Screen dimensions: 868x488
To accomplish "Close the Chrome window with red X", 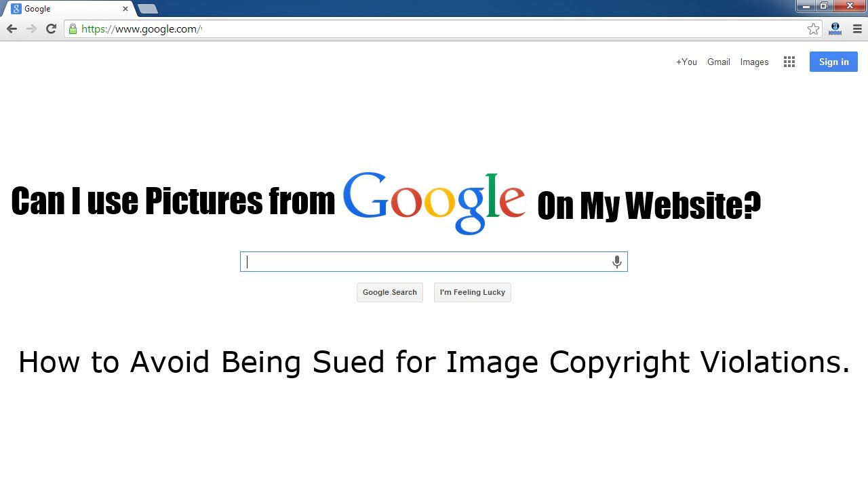I will click(x=850, y=5).
